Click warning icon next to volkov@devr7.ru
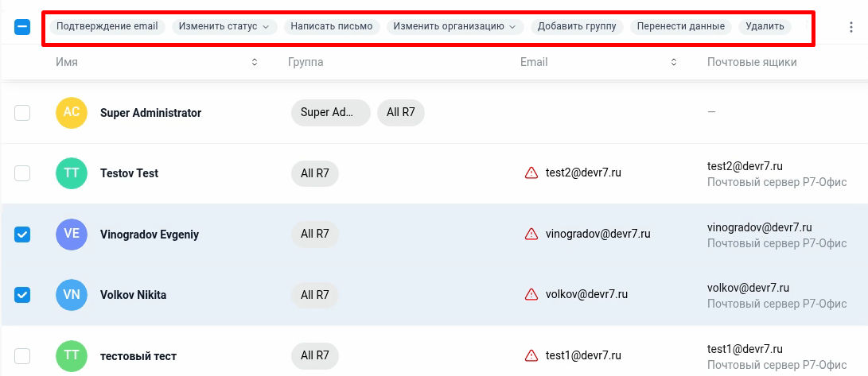868x376 pixels. [531, 295]
